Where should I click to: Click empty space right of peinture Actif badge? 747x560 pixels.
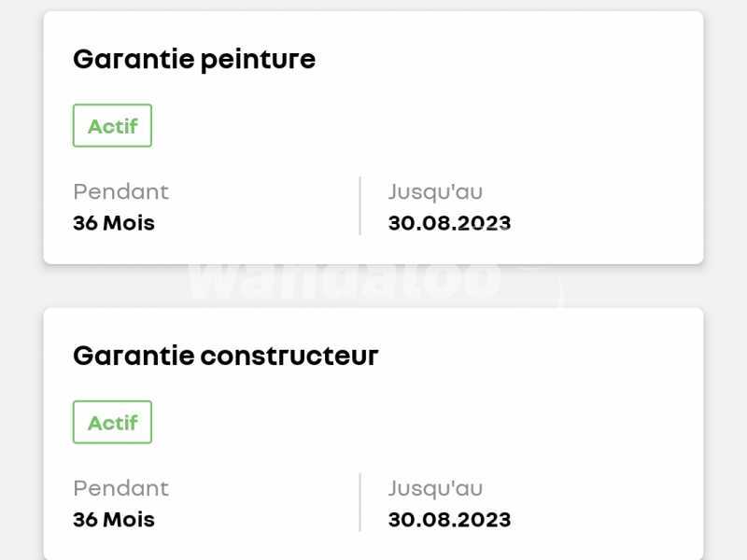420,126
